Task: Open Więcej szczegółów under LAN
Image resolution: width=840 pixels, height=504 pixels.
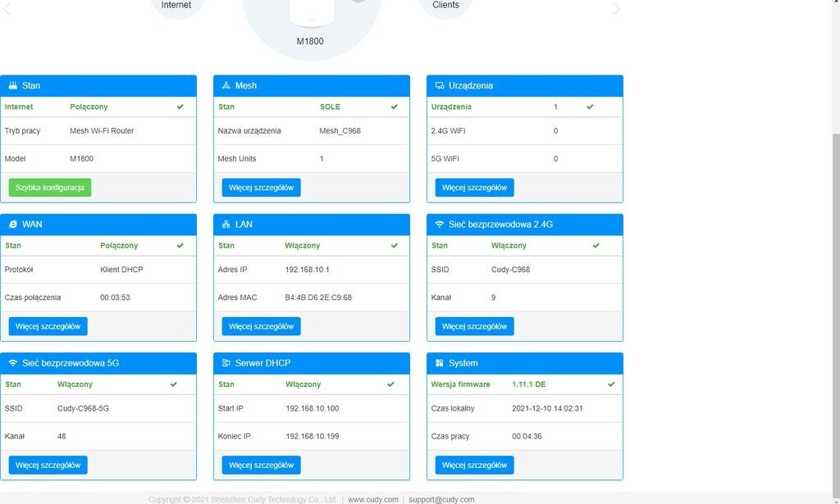Action: [x=261, y=326]
